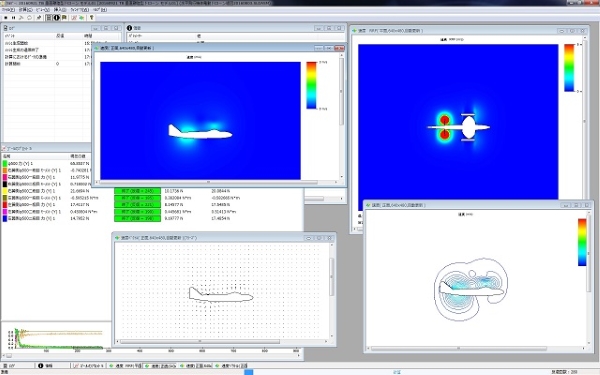This screenshot has height=375, width=600.
Task: Select the pushpin icon in the toolbar
Action: [39, 18]
